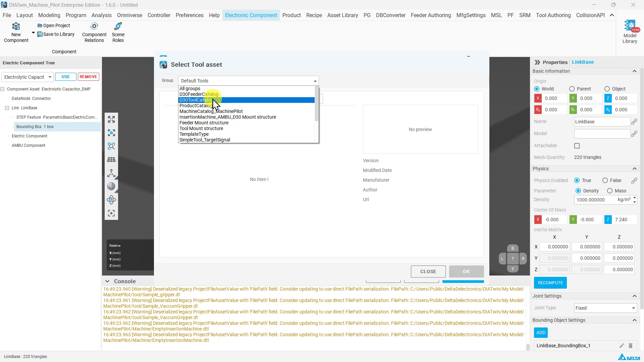Image resolution: width=644 pixels, height=362 pixels.
Task: Open the Modeling menu
Action: pyautogui.click(x=49, y=15)
